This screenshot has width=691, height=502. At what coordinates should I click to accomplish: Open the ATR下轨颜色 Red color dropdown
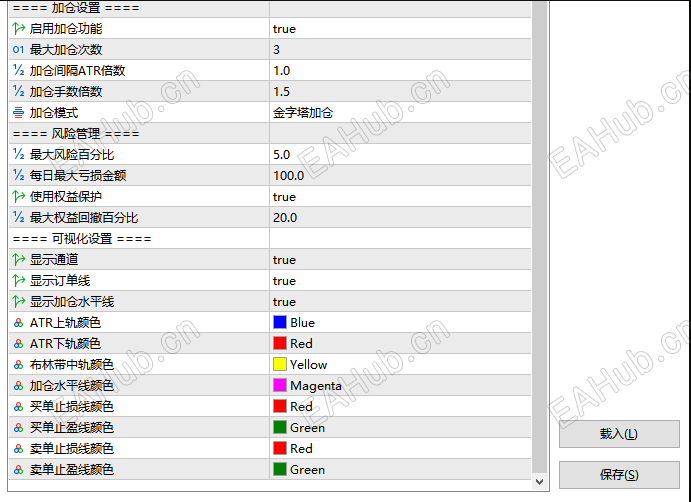(x=400, y=343)
